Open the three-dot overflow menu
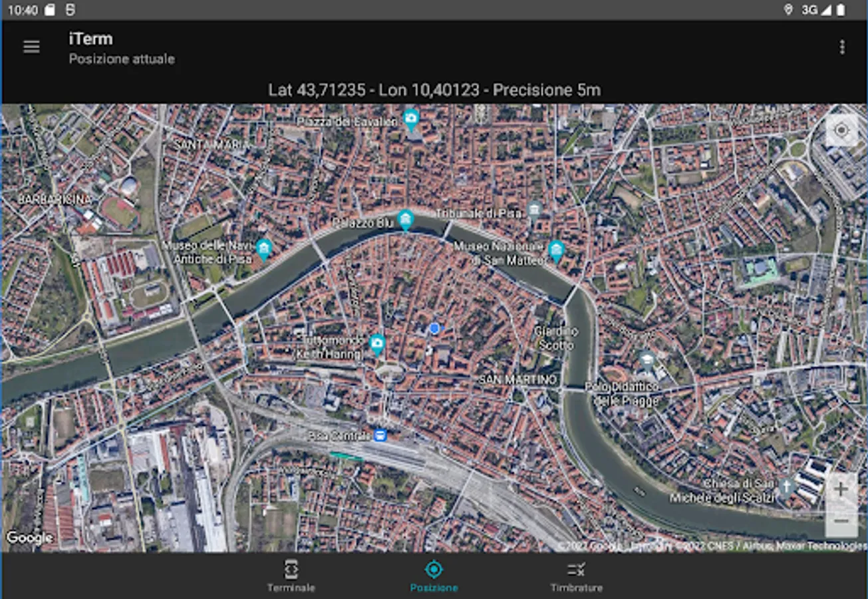 pyautogui.click(x=842, y=47)
